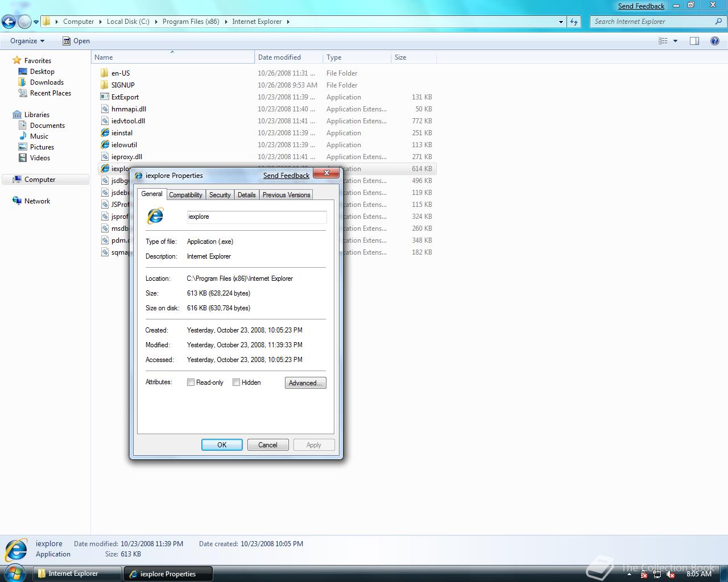Select the ieinstal application icon
728x582 pixels.
(x=105, y=132)
